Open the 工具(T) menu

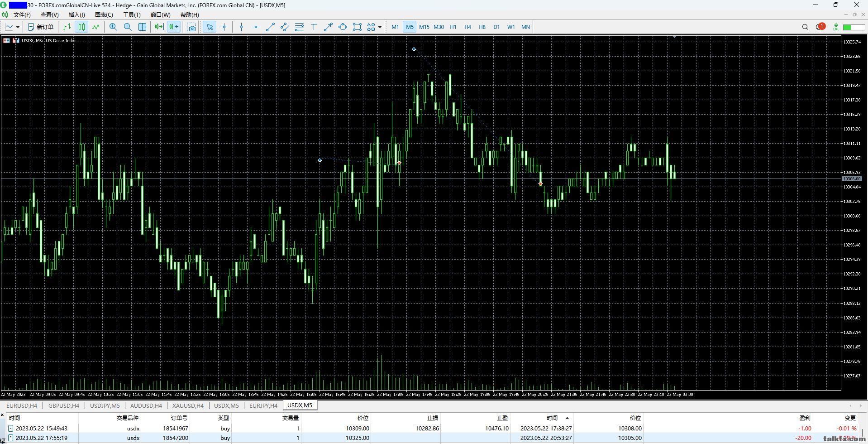132,15
